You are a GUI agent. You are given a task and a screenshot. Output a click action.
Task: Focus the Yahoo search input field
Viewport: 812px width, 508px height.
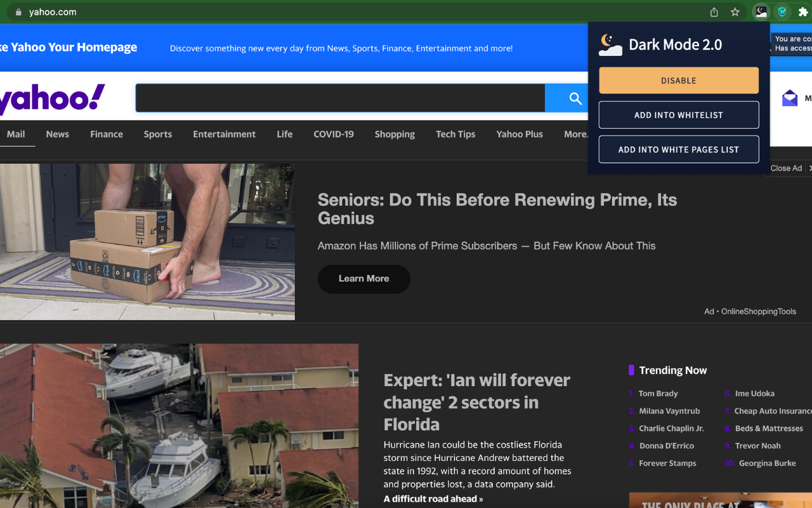click(x=340, y=98)
